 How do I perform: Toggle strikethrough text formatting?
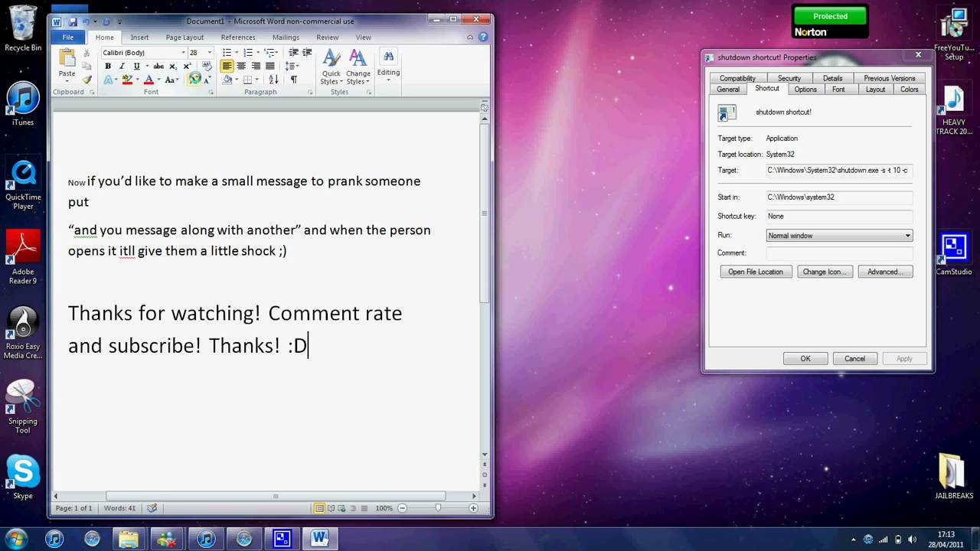(x=158, y=67)
